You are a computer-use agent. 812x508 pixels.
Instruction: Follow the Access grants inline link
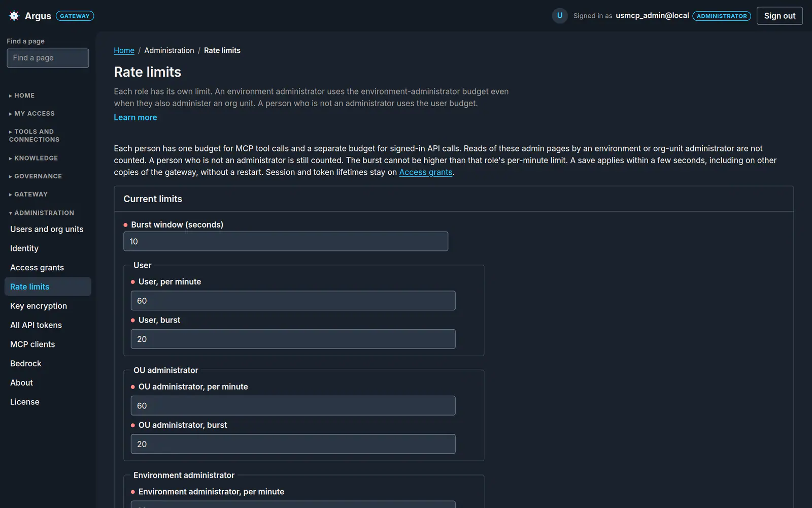425,172
